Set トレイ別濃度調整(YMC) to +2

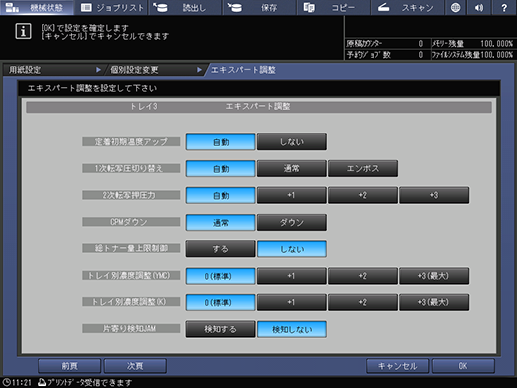[x=363, y=276]
